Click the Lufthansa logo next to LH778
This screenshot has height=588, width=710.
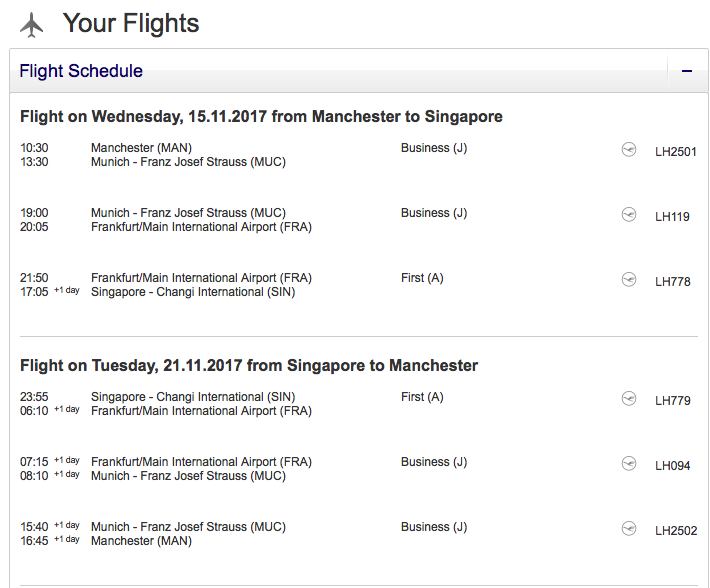pyautogui.click(x=629, y=279)
